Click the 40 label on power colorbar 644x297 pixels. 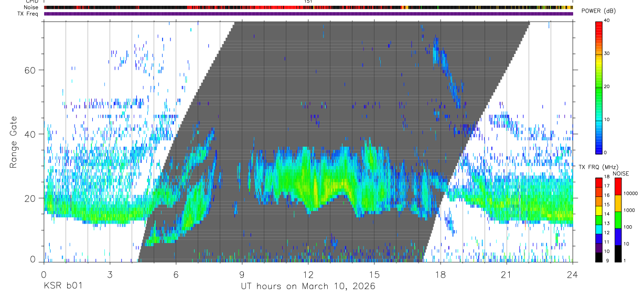[607, 20]
